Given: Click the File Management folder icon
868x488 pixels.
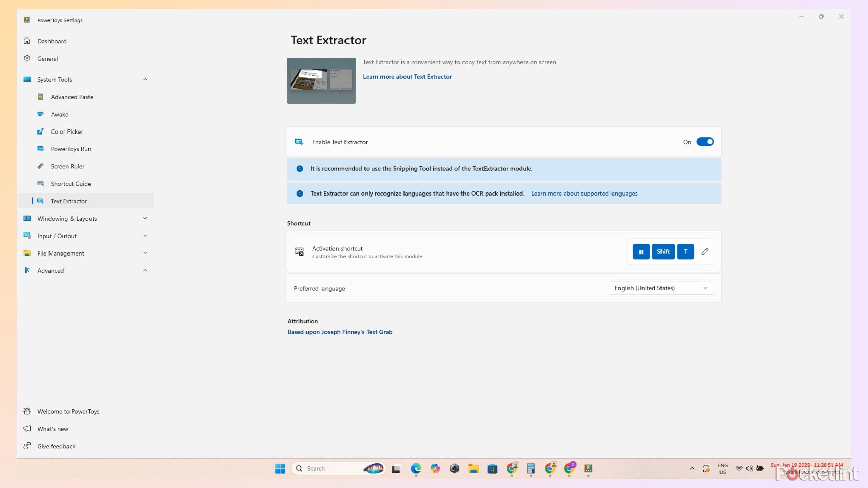Looking at the screenshot, I should 27,253.
